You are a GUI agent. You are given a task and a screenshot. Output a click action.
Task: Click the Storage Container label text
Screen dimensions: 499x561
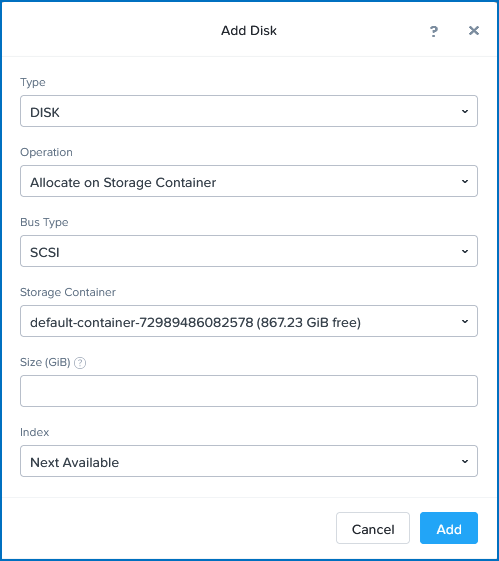coord(68,292)
